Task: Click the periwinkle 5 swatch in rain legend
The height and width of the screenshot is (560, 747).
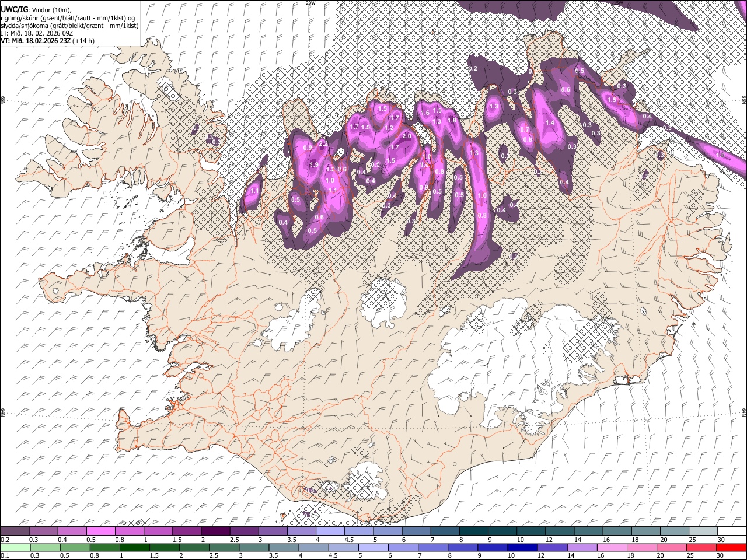Action: click(373, 547)
